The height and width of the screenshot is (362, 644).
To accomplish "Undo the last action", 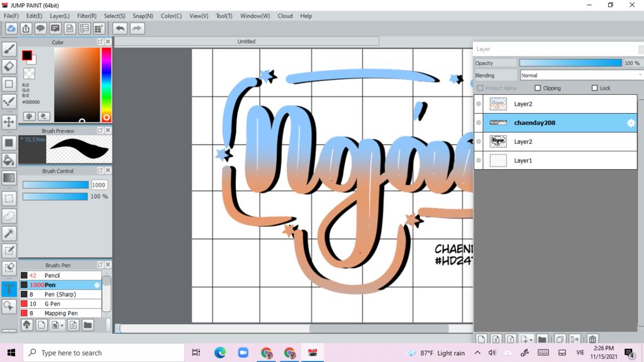I will [x=120, y=28].
